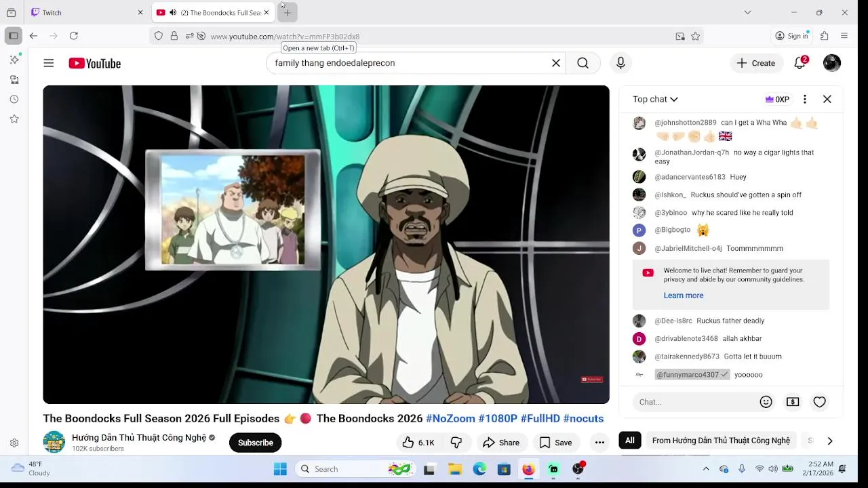Open emoji picker in chat
Screen dimensions: 868x488
click(x=766, y=402)
